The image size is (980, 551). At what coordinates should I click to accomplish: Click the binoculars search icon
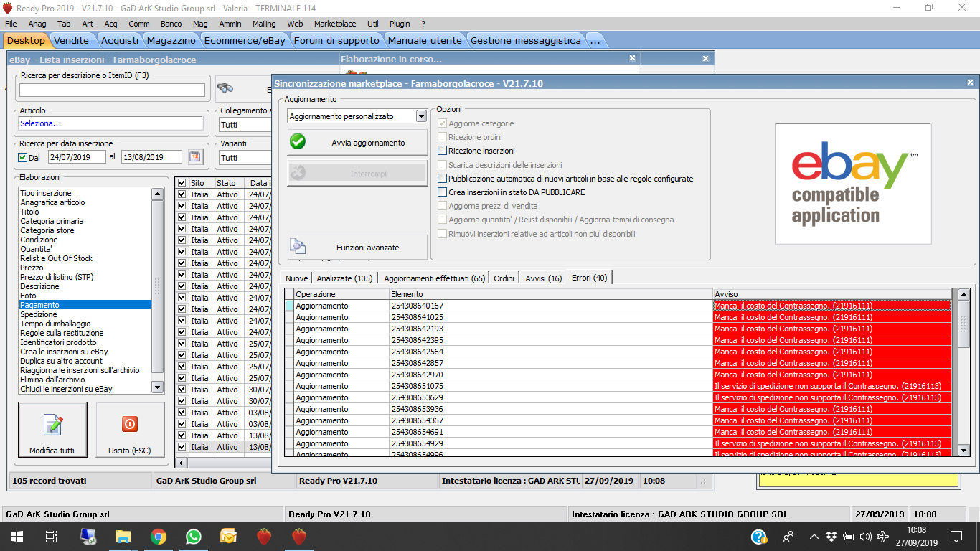tap(225, 88)
